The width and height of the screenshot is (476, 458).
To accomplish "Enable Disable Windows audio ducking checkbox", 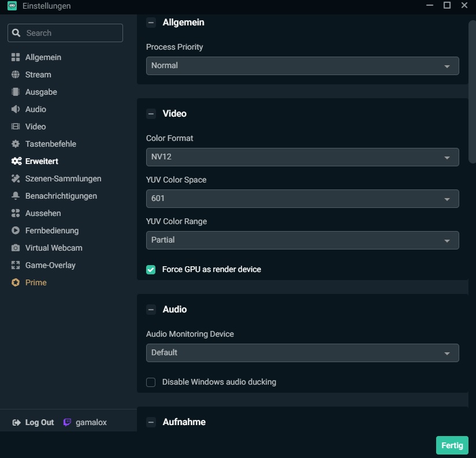I will 151,382.
